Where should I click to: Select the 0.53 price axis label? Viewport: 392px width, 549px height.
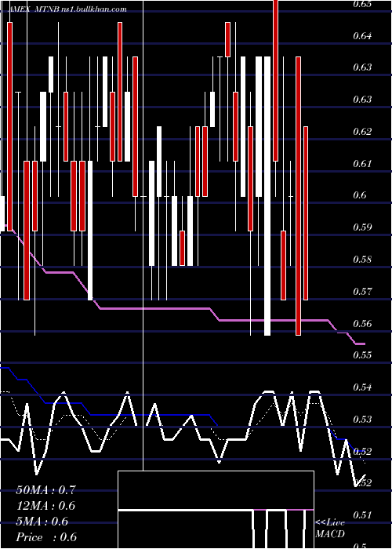(x=362, y=419)
